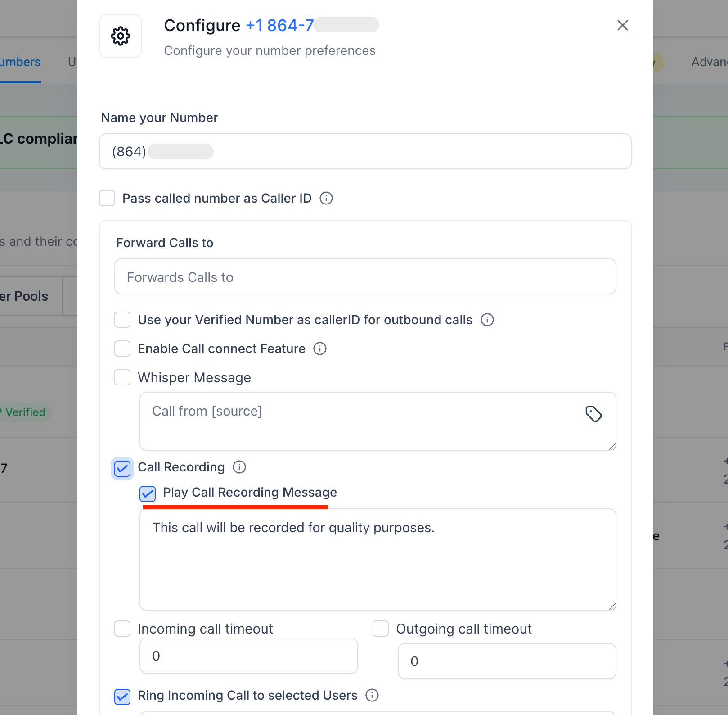Click info icon beside Ring Incoming Call option
The height and width of the screenshot is (715, 728).
point(372,696)
